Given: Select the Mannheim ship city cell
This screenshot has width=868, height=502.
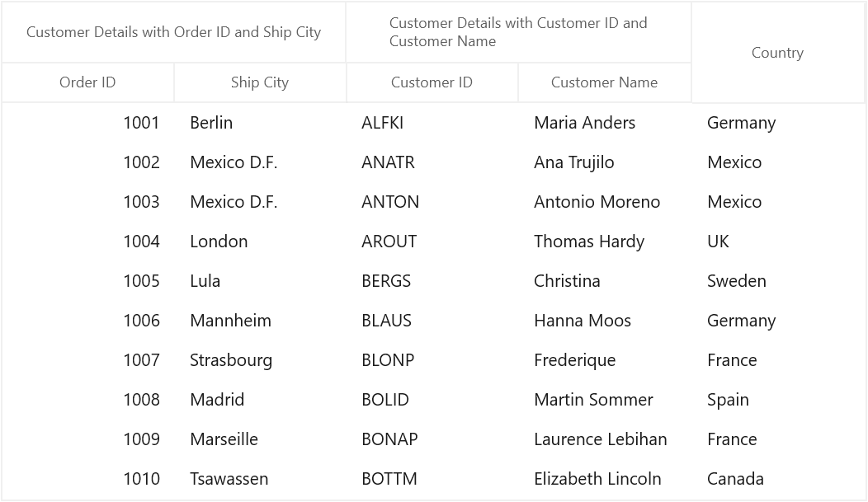Looking at the screenshot, I should (260, 321).
